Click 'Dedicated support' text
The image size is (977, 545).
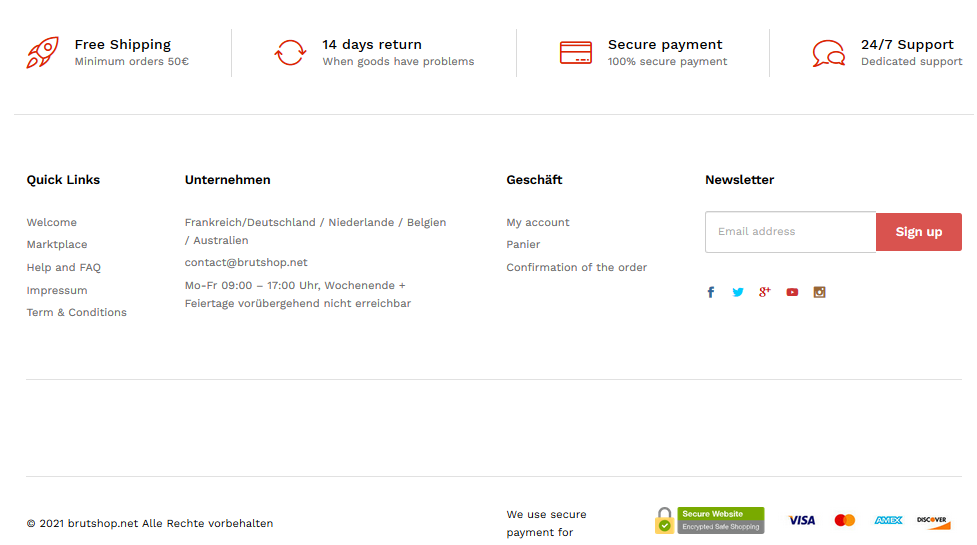point(912,62)
